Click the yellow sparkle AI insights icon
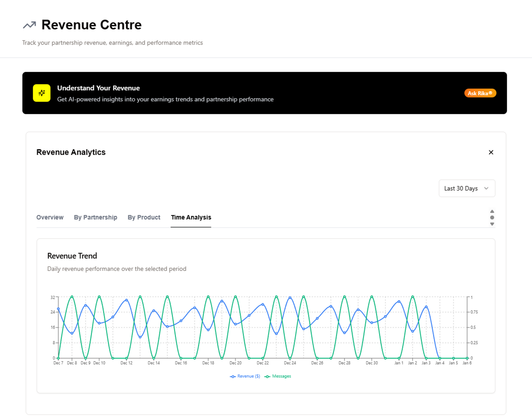Image resolution: width=532 pixels, height=417 pixels. [42, 93]
